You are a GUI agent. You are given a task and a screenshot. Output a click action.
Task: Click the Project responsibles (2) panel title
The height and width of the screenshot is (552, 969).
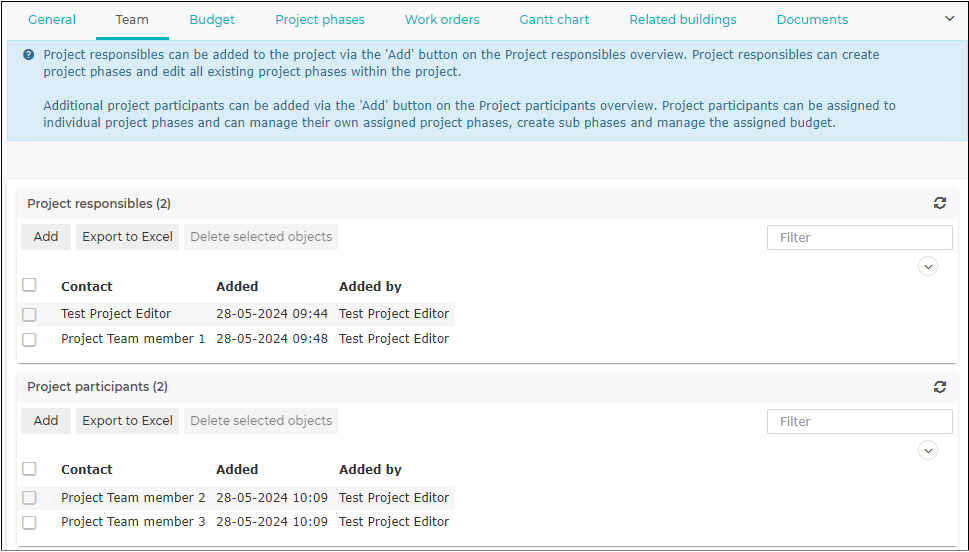point(99,203)
